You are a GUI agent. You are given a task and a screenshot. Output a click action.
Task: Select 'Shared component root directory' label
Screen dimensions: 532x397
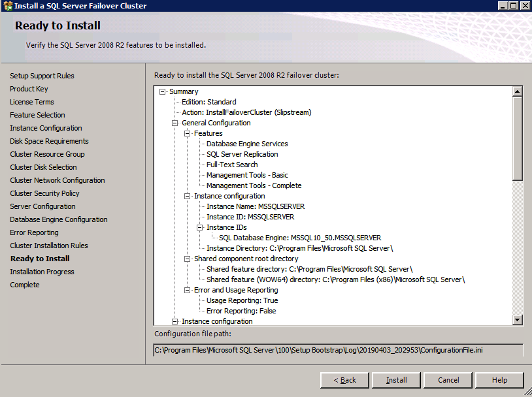(x=246, y=259)
